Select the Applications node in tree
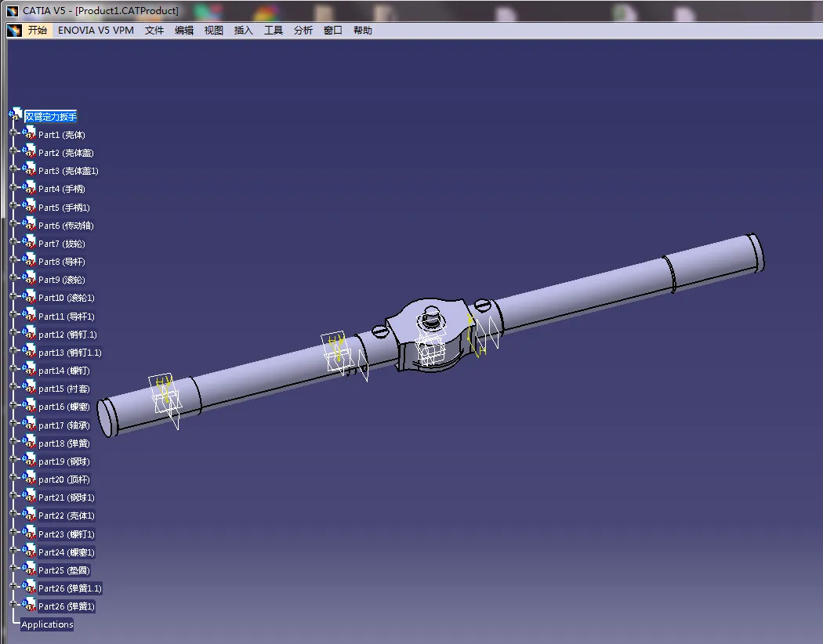Image resolution: width=823 pixels, height=644 pixels. [47, 624]
